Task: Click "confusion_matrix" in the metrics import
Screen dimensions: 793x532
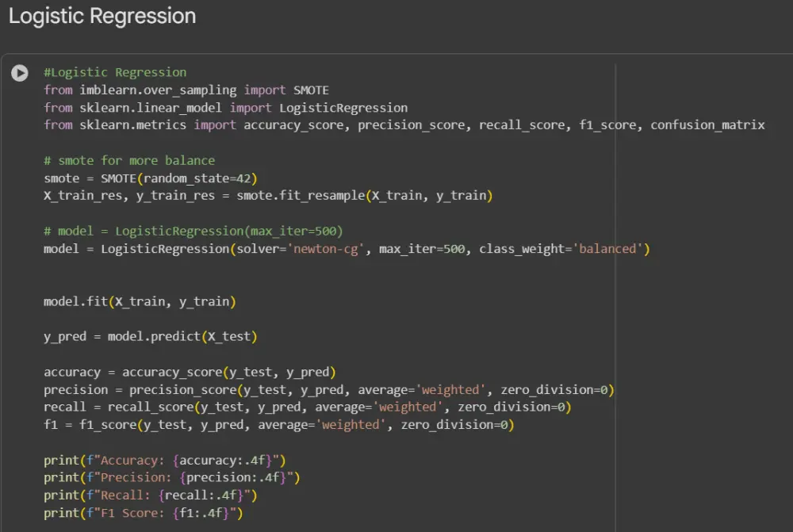Action: coord(707,125)
